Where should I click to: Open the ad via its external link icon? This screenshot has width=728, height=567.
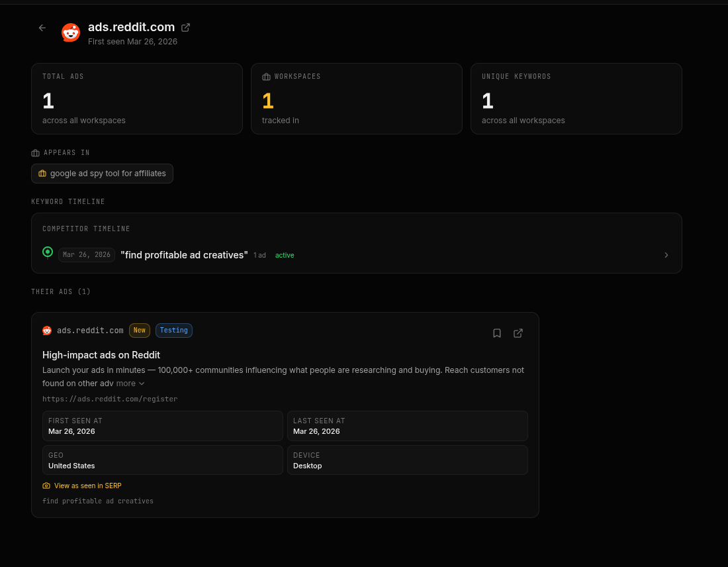coord(518,333)
